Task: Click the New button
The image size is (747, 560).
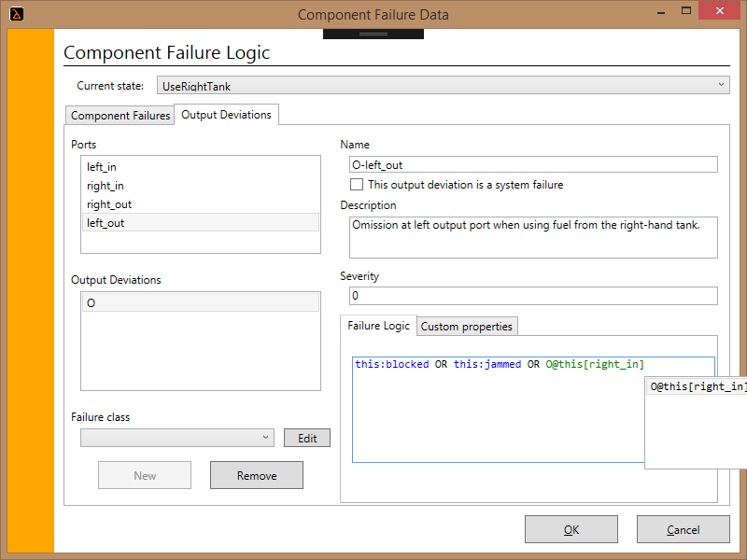Action: click(145, 475)
